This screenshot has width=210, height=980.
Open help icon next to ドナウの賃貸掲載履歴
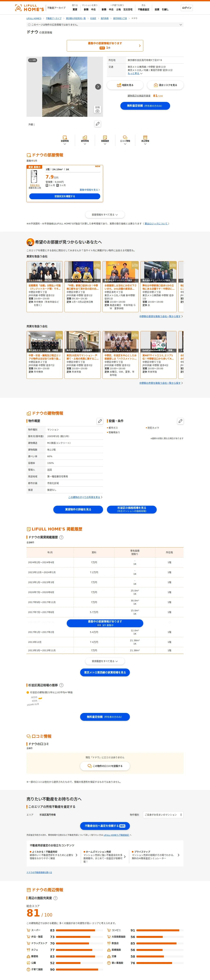61,537
